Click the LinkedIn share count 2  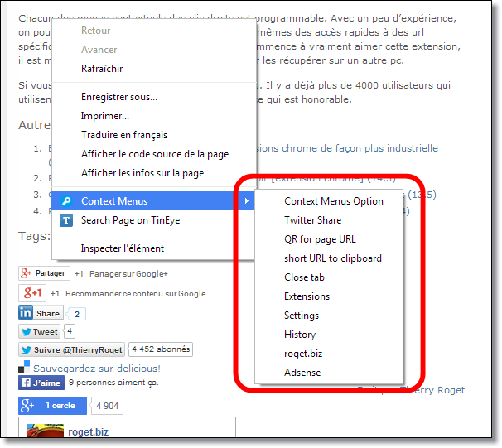click(x=77, y=314)
